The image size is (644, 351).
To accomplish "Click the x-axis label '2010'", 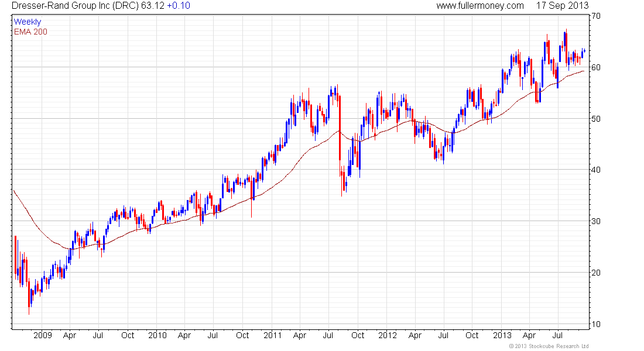I will [x=157, y=335].
